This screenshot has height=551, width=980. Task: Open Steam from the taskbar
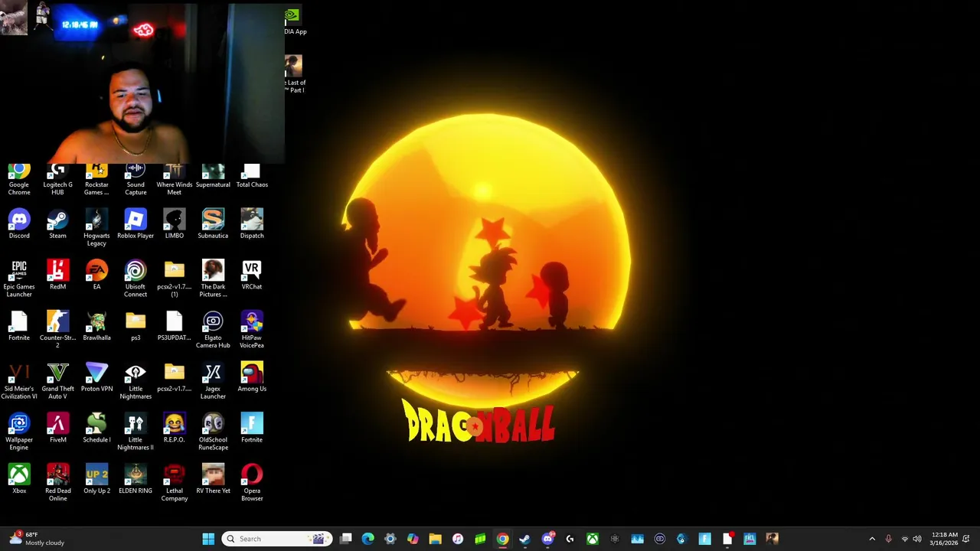coord(524,539)
